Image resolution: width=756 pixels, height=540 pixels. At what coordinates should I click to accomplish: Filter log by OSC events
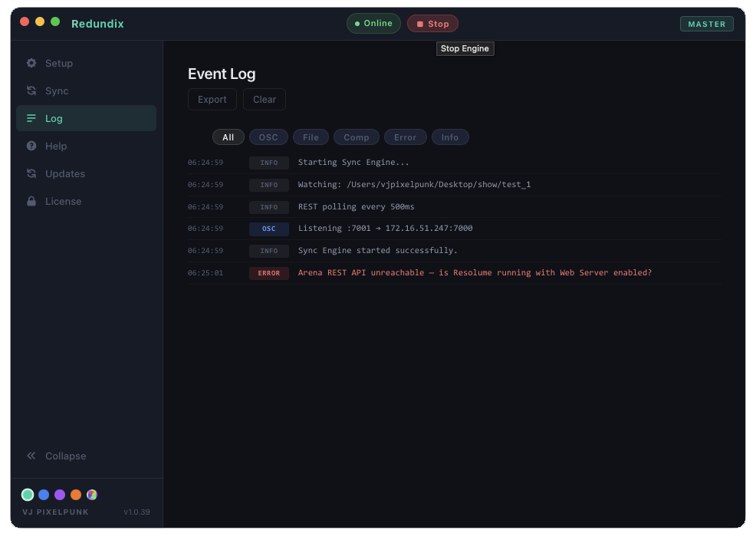tap(268, 137)
